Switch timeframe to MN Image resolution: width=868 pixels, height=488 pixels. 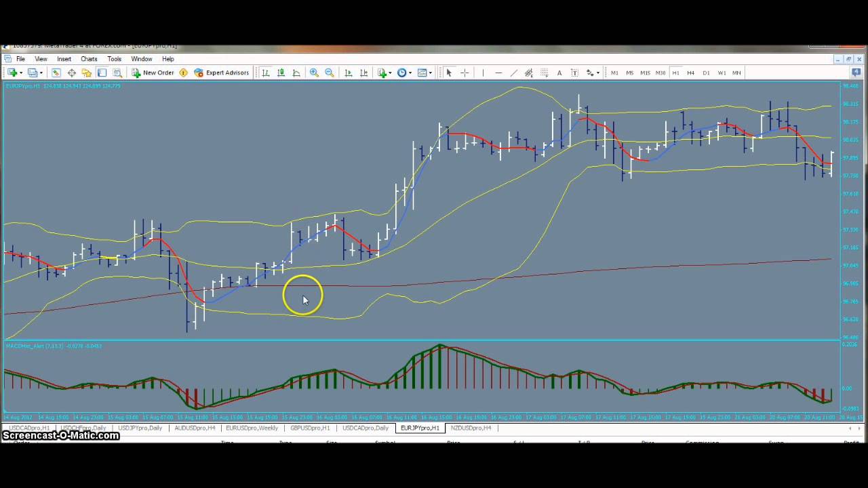(736, 73)
